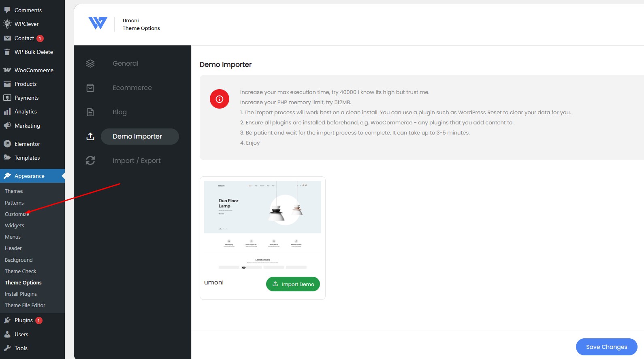Click the Ecommerce shopping bag icon
Viewport: 644px width, 359px height.
click(90, 88)
